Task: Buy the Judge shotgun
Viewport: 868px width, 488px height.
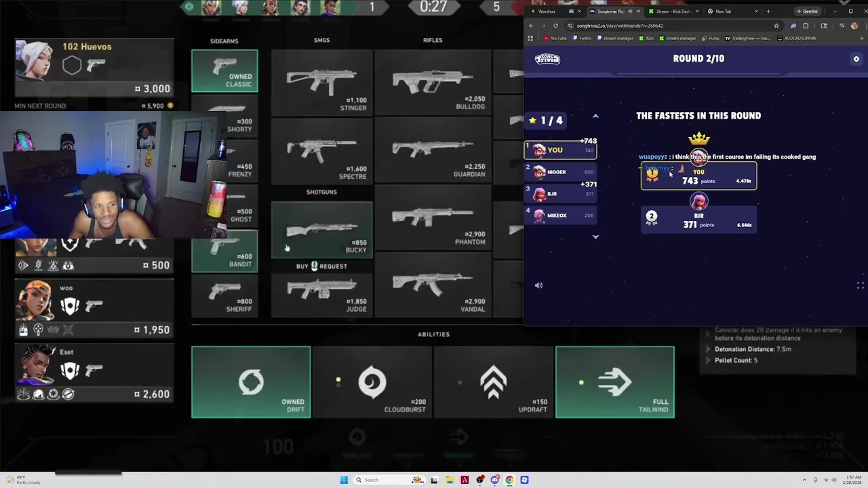Action: [322, 294]
